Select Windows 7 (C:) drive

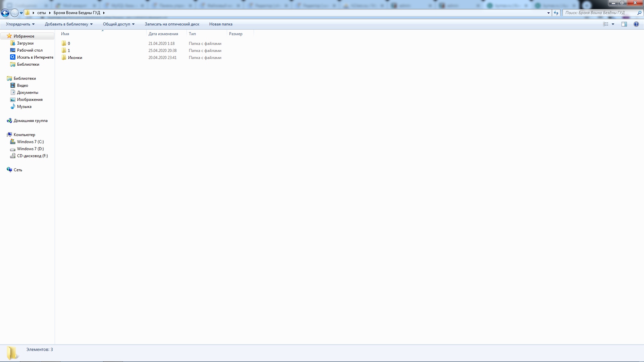[30, 142]
